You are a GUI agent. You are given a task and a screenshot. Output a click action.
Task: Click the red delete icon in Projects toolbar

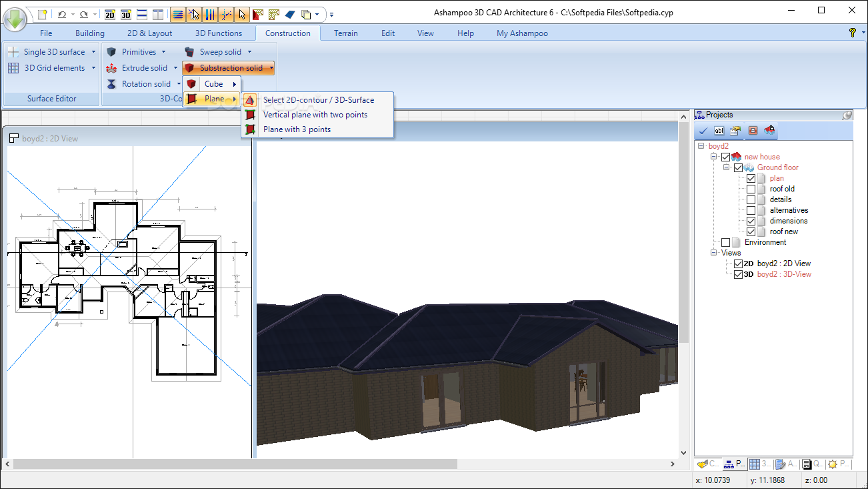click(753, 130)
